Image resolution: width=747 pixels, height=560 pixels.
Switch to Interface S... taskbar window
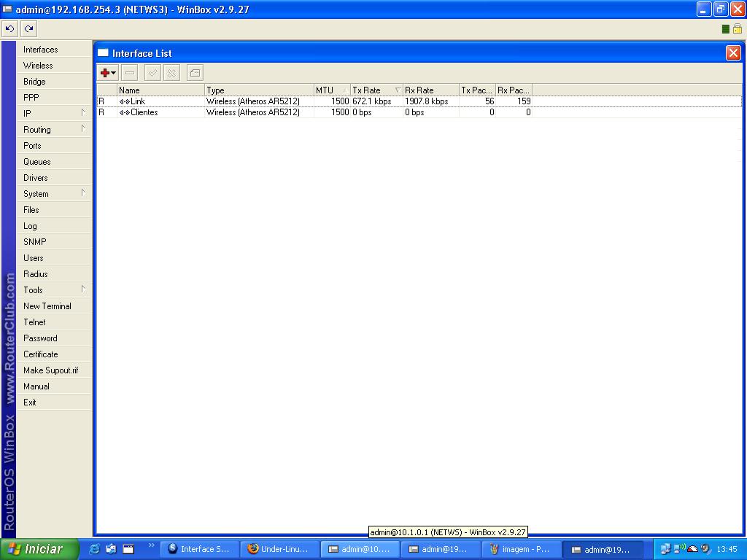pyautogui.click(x=198, y=549)
